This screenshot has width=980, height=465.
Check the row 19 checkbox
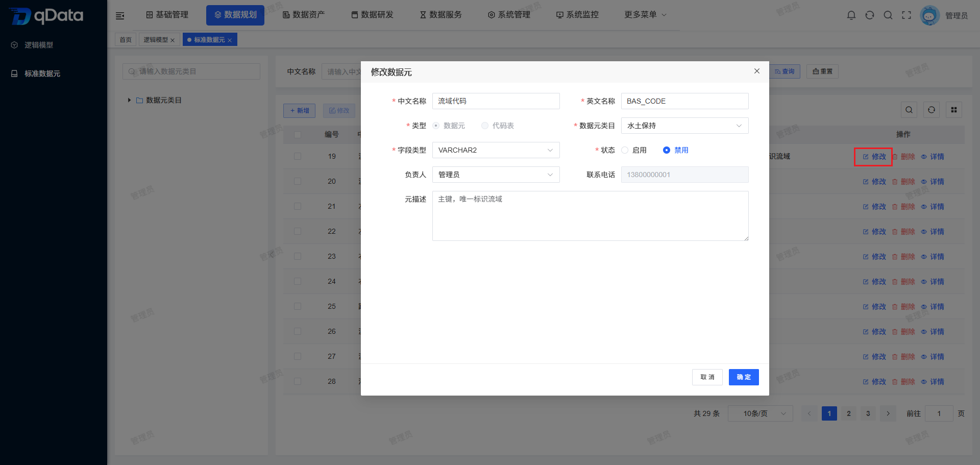click(298, 156)
